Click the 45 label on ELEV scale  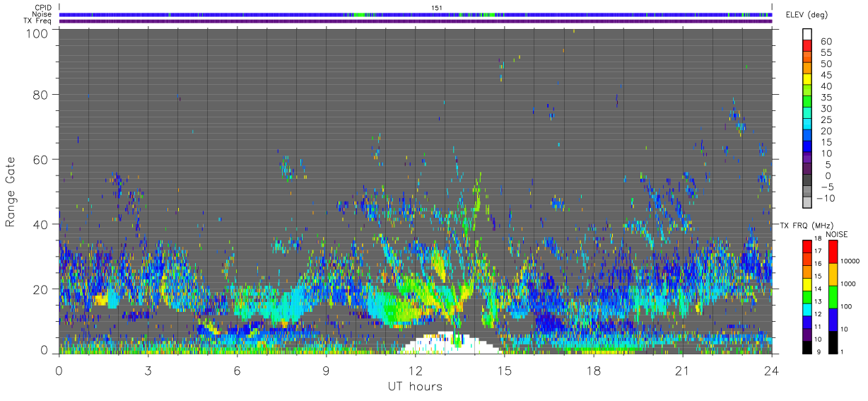826,75
